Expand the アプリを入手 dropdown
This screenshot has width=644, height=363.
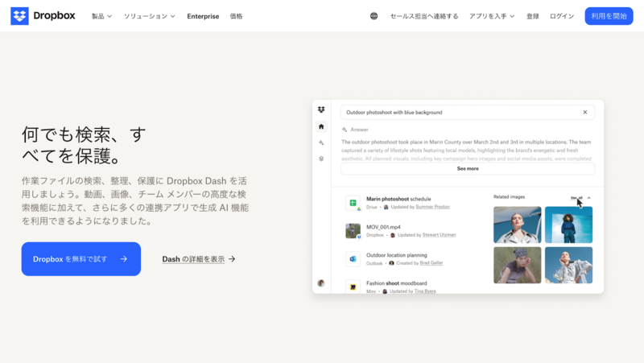coord(492,16)
